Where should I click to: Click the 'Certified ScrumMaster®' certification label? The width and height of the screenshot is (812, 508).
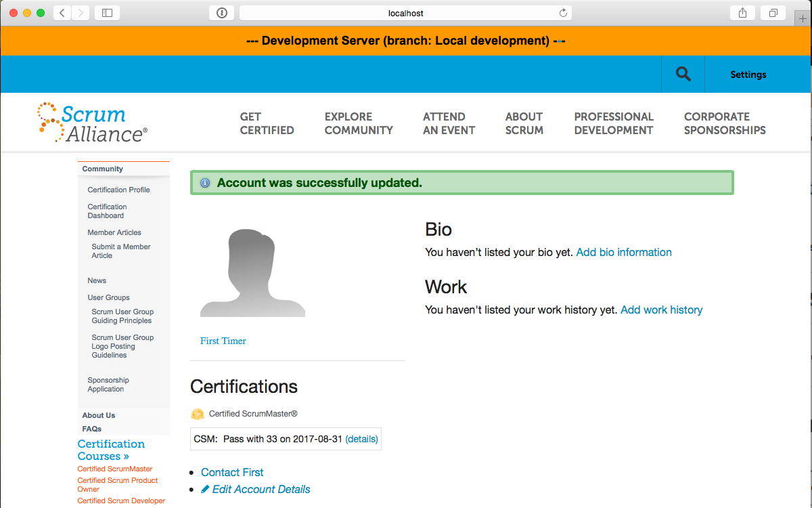[x=253, y=414]
